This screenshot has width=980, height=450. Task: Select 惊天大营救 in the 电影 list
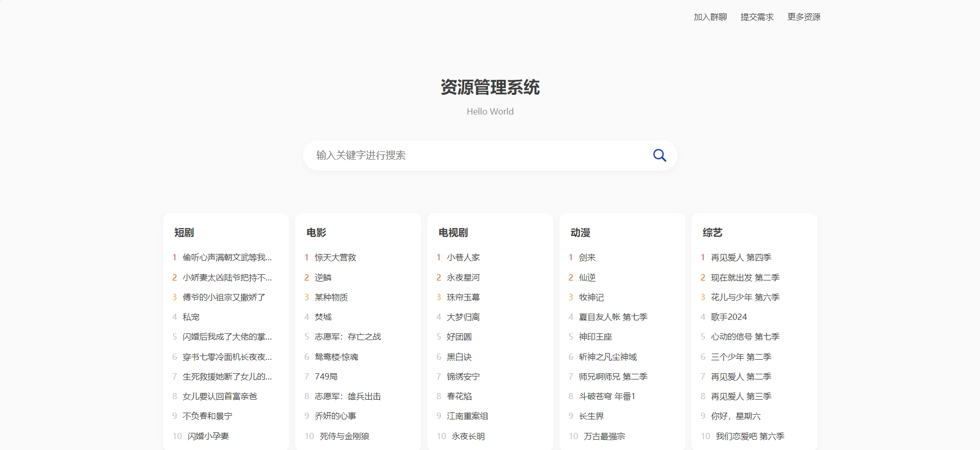(x=335, y=258)
